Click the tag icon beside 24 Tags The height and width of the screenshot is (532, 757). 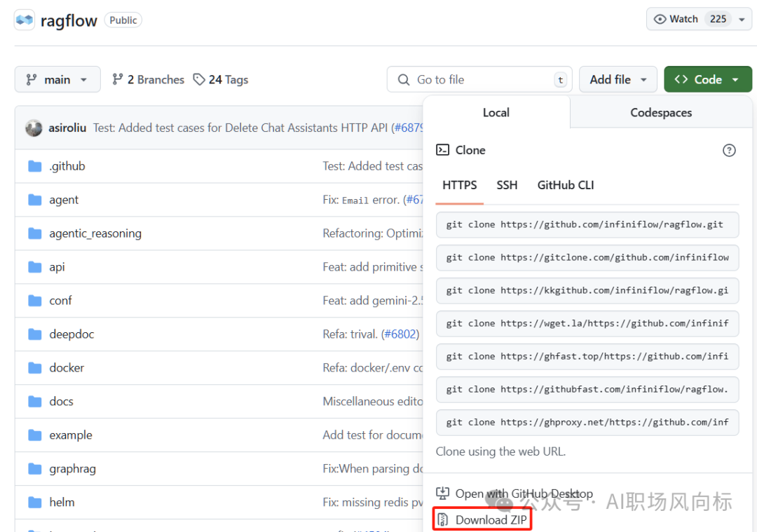coord(199,79)
